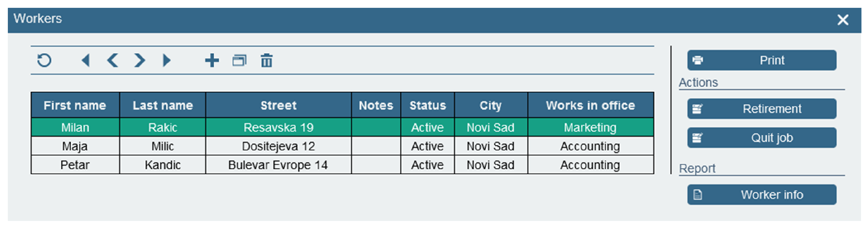Click the Resavska 19 street cell
Screen dimensions: 868x232
coord(278,127)
